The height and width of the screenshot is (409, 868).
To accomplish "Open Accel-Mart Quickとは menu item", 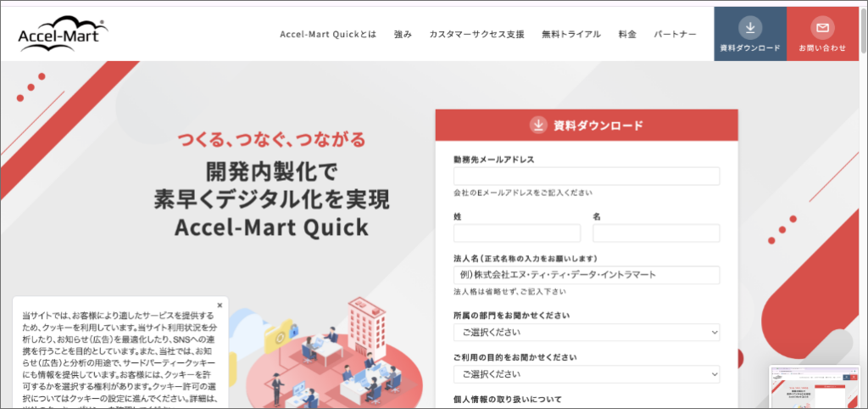I will click(x=328, y=34).
